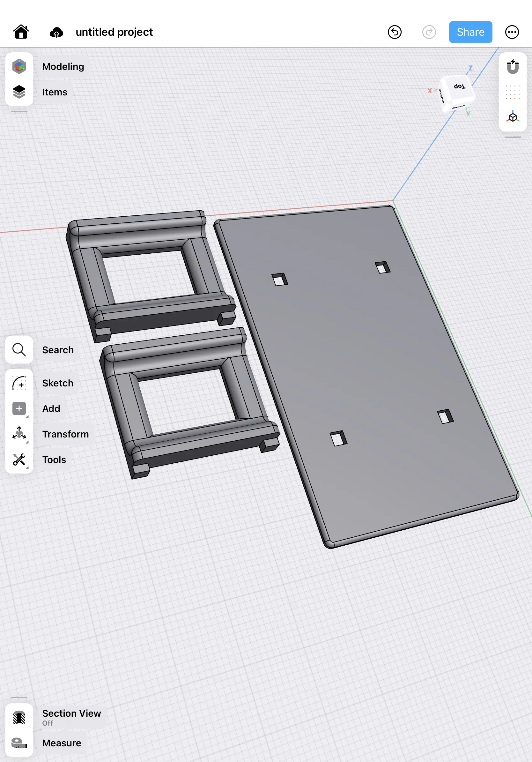Expand the Add plus icon
The height and width of the screenshot is (762, 532).
pos(19,408)
